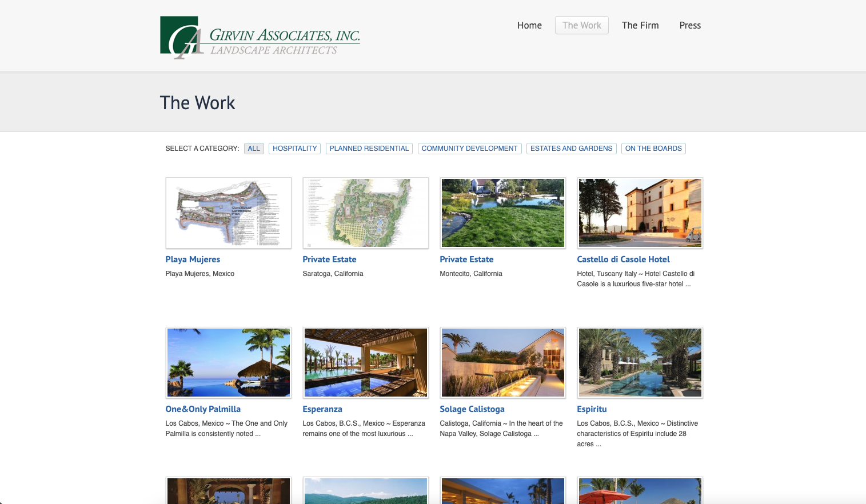866x504 pixels.
Task: Click the 'SELECT A CATEGORY:' label
Action: (202, 149)
